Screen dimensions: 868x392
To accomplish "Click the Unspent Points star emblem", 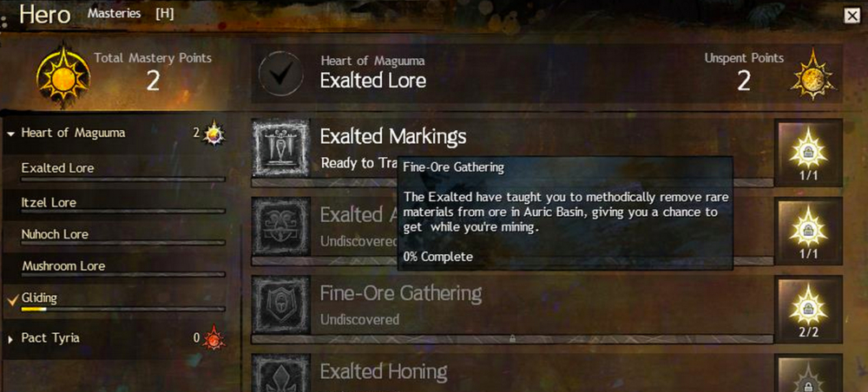I will [x=812, y=75].
